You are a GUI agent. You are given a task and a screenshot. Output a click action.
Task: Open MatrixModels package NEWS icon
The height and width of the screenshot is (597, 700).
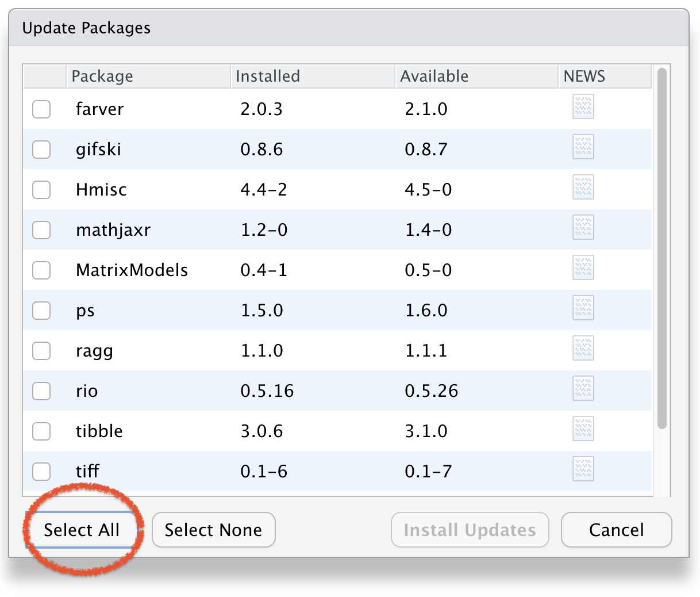point(583,269)
